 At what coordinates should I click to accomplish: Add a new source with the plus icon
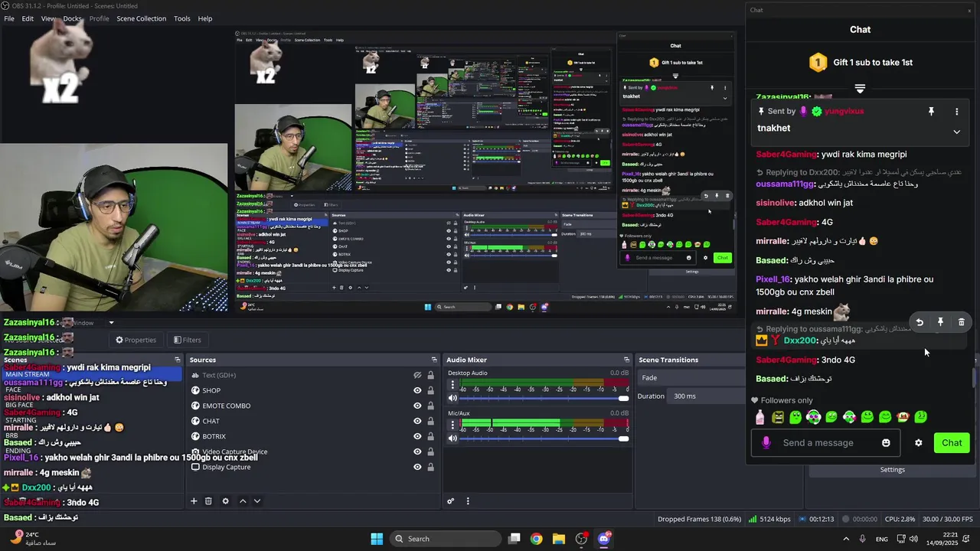(194, 501)
